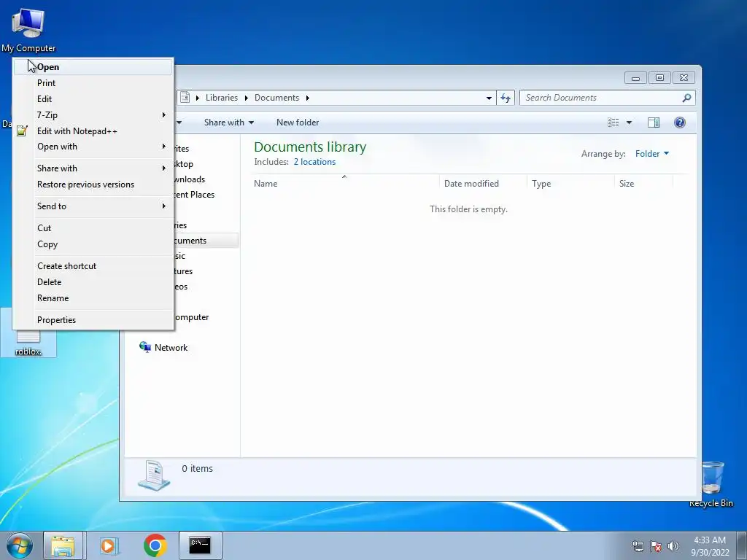Choose Delete in the context menu

(93, 282)
